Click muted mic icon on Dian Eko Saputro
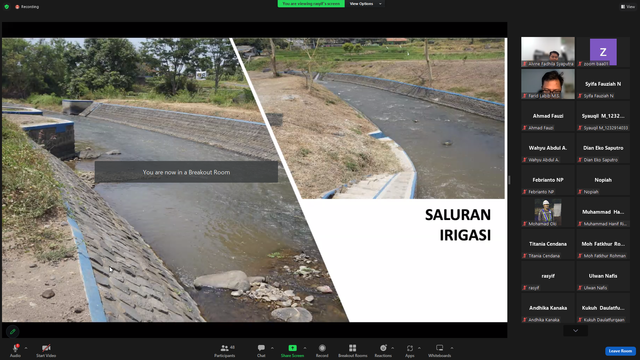Image resolution: width=640 pixels, height=360 pixels. click(x=580, y=160)
